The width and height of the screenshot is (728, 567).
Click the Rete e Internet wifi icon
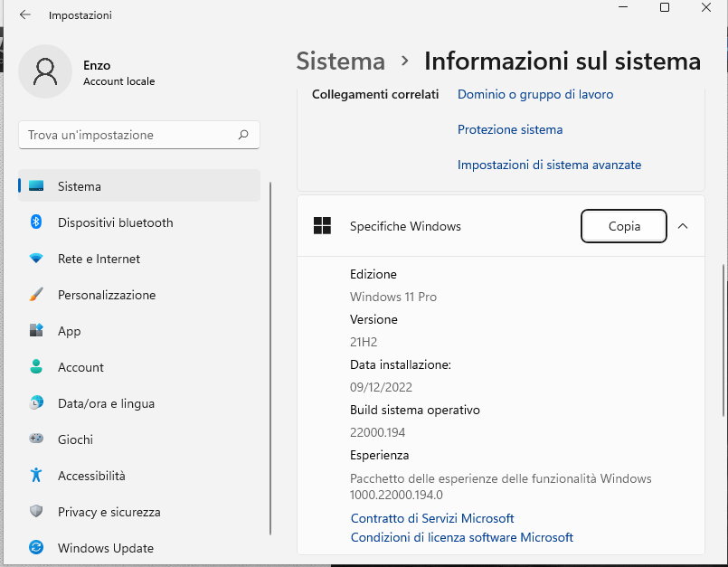(36, 259)
